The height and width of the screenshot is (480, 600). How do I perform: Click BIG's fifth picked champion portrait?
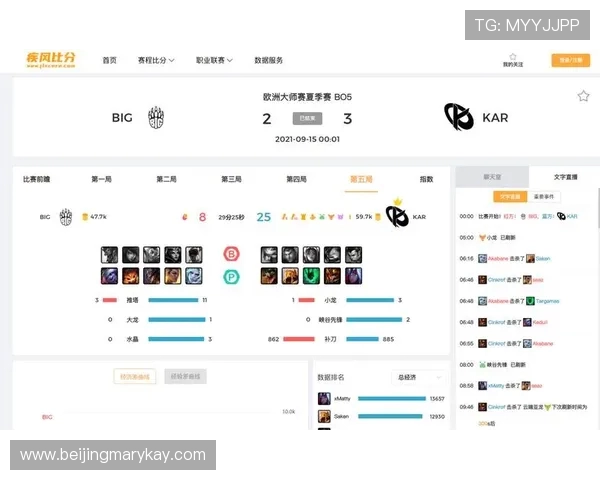tap(194, 276)
